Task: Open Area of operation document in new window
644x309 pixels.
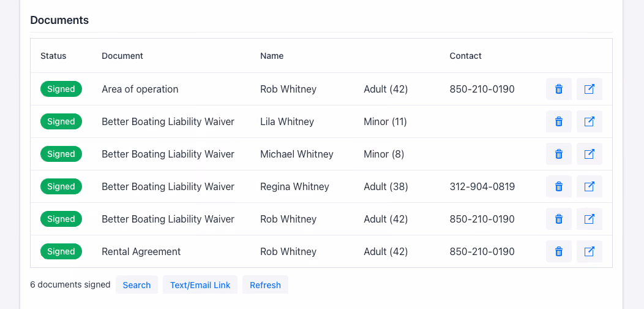Action: click(590, 89)
